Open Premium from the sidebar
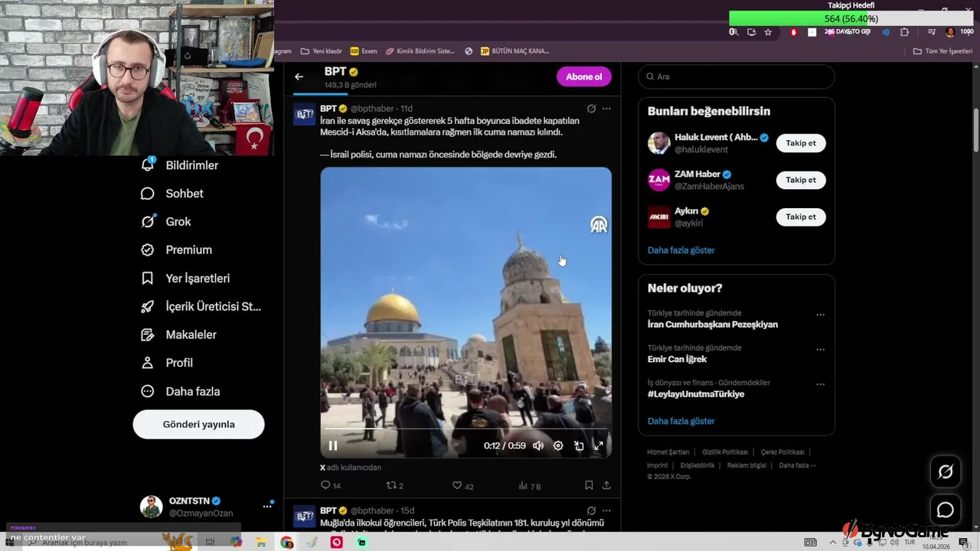The width and height of the screenshot is (980, 551). (176, 249)
